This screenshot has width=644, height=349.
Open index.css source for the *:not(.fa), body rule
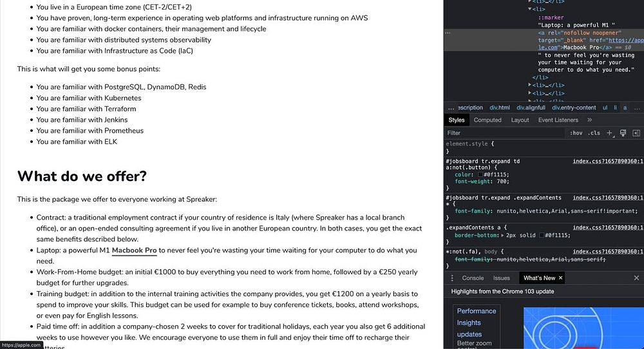tap(609, 251)
